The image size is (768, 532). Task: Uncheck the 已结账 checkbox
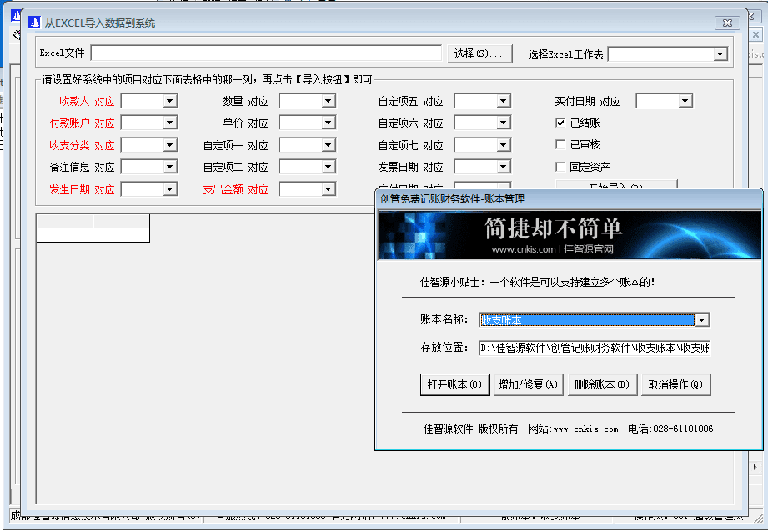coord(561,123)
